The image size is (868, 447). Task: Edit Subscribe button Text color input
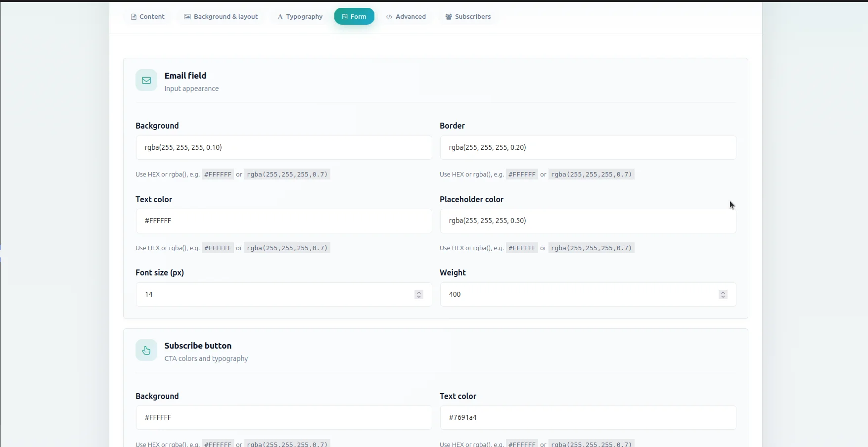tap(588, 417)
